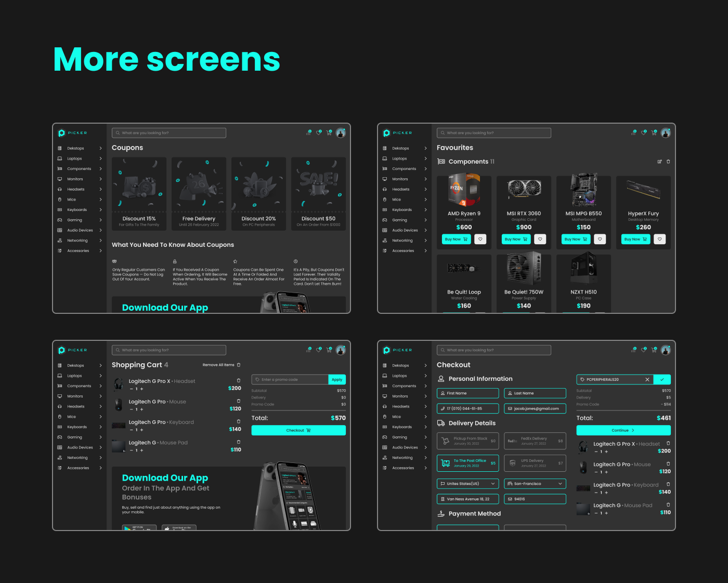728x583 pixels.
Task: Click edit icon beside Components on Favourites
Action: coord(659,162)
